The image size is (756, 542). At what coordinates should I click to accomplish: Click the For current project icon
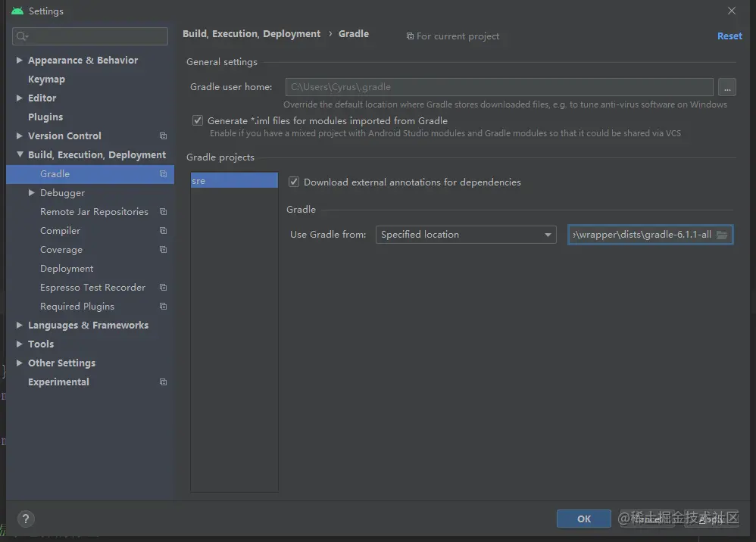coord(410,36)
